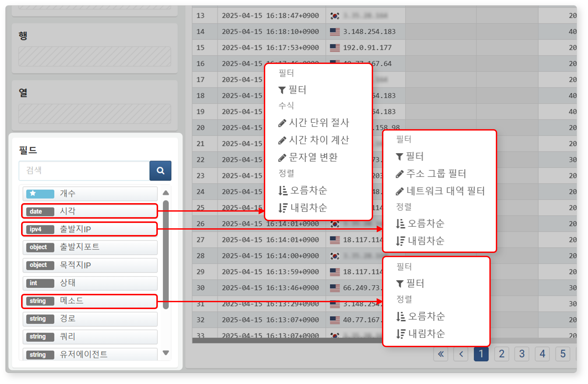Screen dimensions: 588x384
Task: Click the Korean flag icon in row 28
Action: click(335, 256)
